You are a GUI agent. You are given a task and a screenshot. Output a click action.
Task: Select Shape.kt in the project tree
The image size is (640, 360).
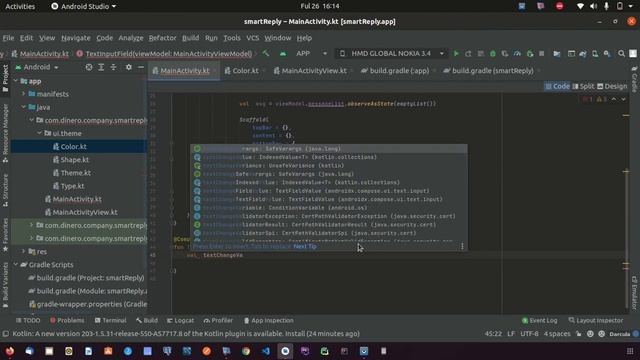point(75,160)
